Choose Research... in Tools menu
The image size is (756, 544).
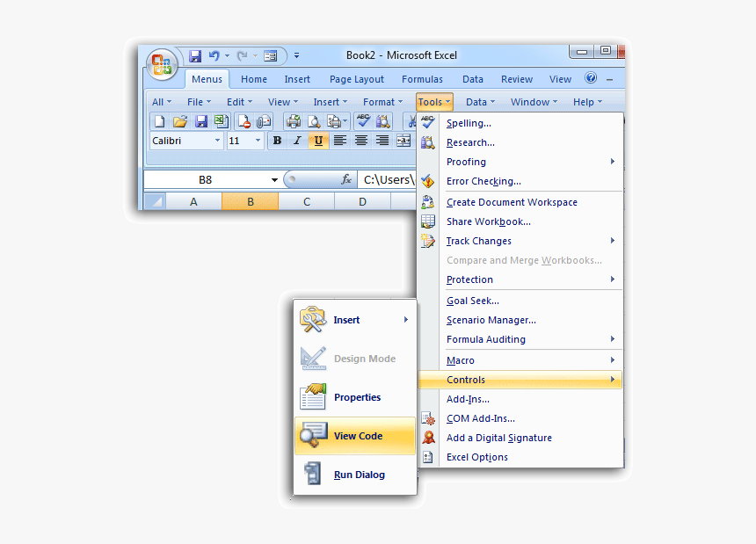(520, 142)
